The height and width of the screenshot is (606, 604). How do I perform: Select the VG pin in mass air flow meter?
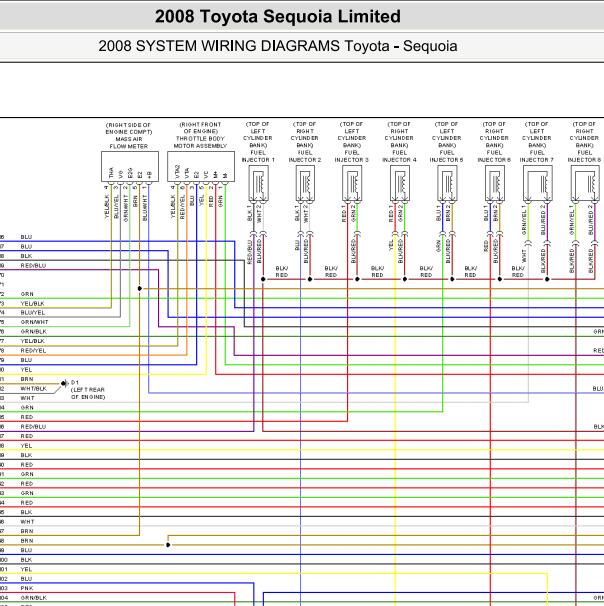[x=121, y=174]
